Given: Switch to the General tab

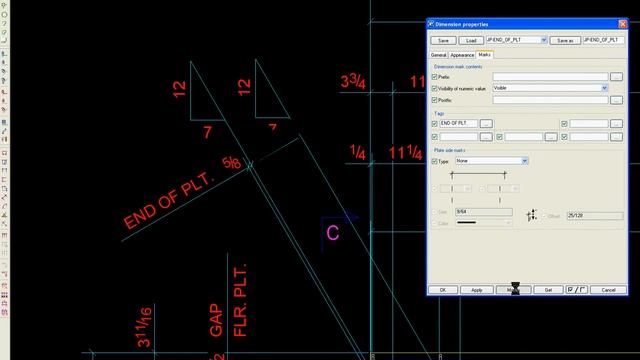Looking at the screenshot, I should pyautogui.click(x=438, y=55).
